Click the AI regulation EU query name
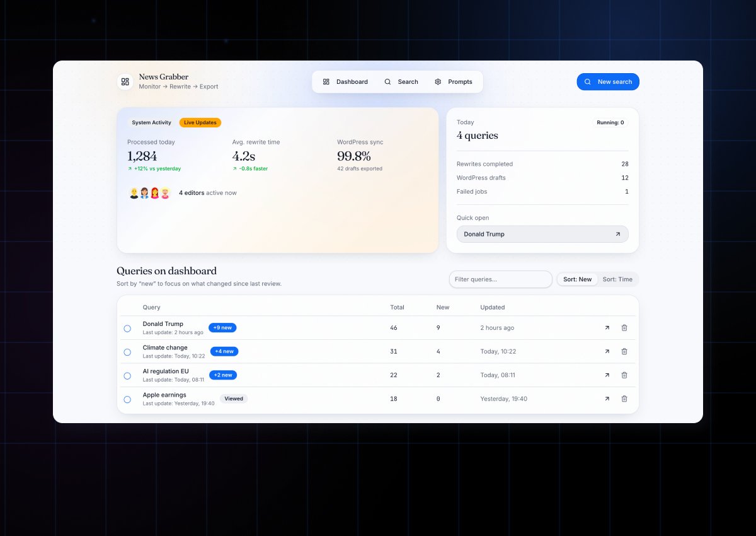 (166, 371)
